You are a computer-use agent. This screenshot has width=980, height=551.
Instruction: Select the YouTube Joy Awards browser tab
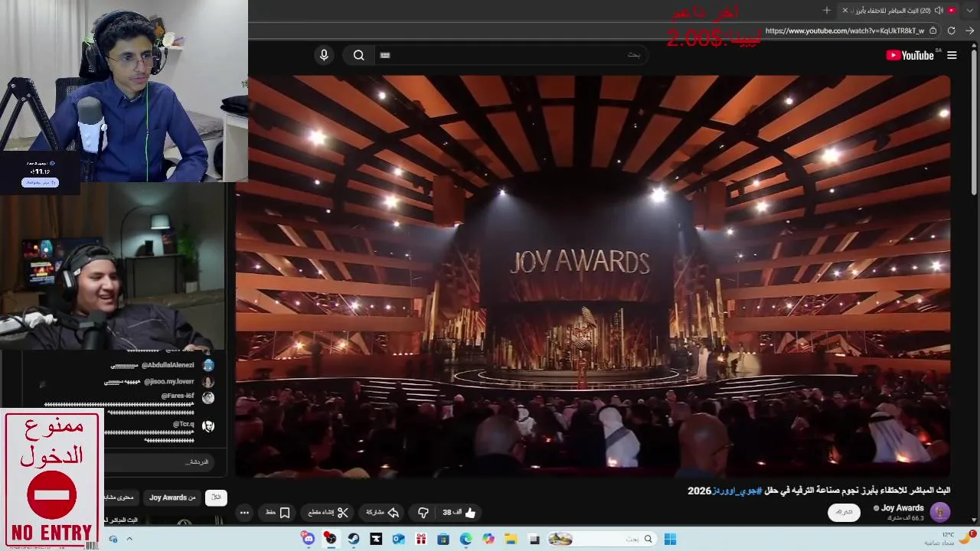[x=900, y=10]
